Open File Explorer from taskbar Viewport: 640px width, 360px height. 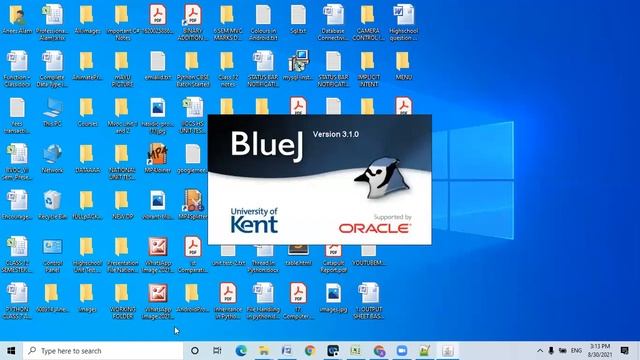tap(264, 351)
